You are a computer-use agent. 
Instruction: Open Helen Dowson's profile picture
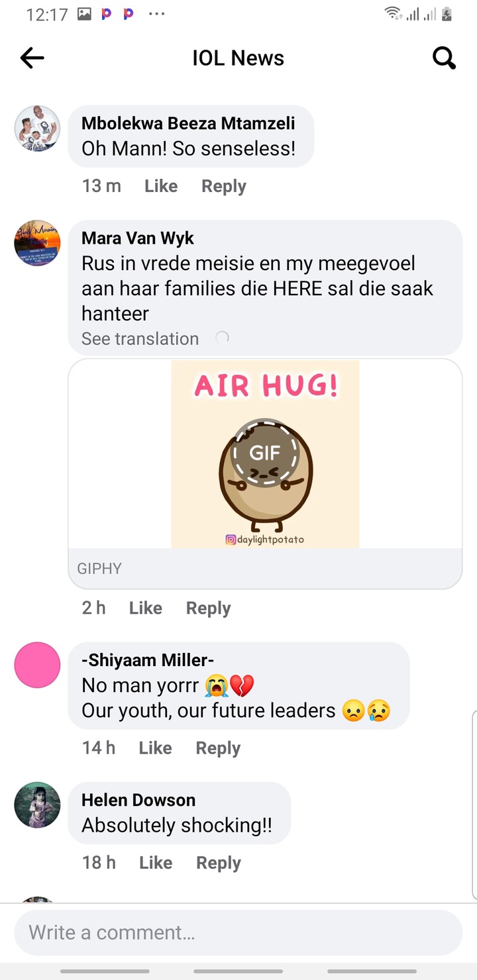[x=37, y=805]
